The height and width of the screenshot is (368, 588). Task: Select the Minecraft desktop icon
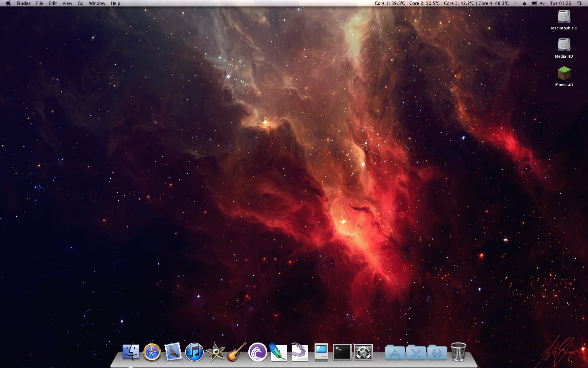pos(564,74)
